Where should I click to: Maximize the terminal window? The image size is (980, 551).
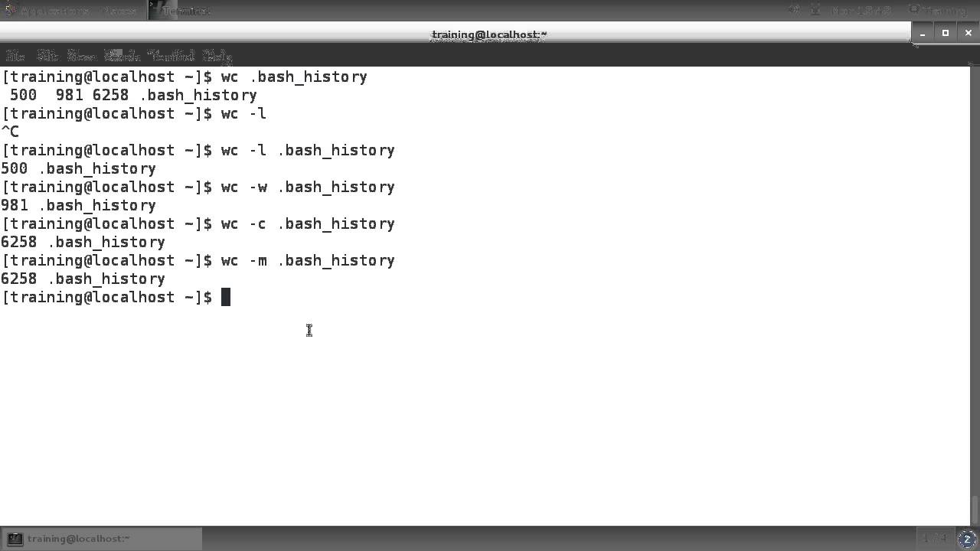coord(946,34)
